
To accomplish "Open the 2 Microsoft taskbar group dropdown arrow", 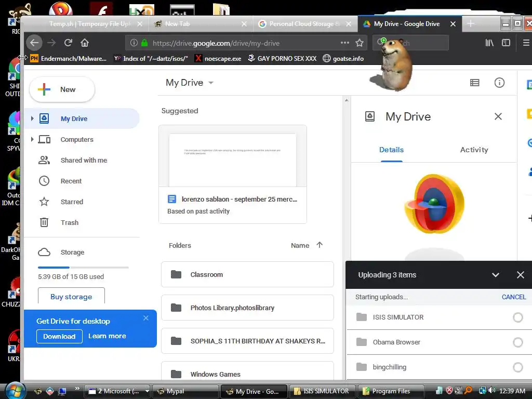I will (x=147, y=391).
